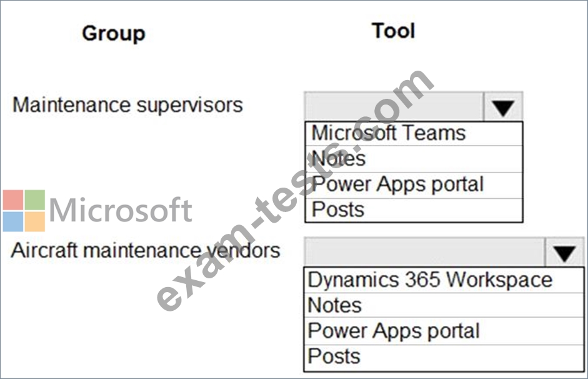This screenshot has width=588, height=379.
Task: Click the Maintenance supervisors combo box field
Action: 394,106
